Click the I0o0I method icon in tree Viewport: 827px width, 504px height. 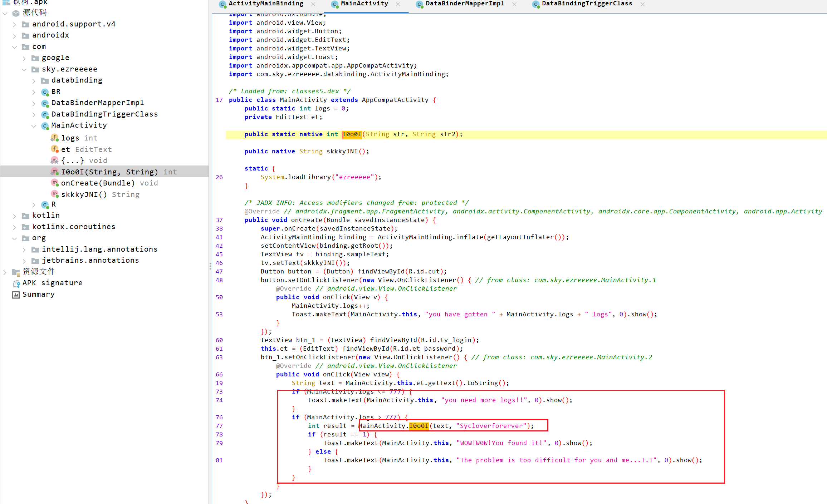click(54, 172)
